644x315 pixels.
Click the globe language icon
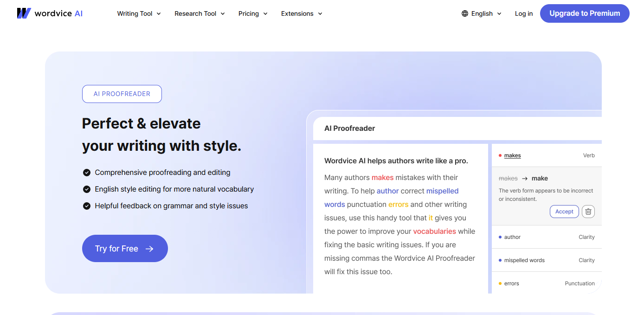[x=465, y=13]
